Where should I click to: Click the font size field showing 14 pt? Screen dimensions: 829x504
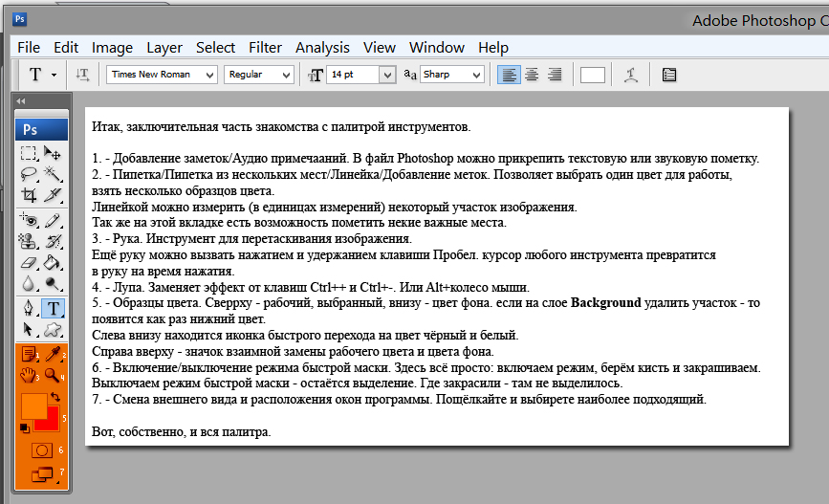tap(353, 75)
